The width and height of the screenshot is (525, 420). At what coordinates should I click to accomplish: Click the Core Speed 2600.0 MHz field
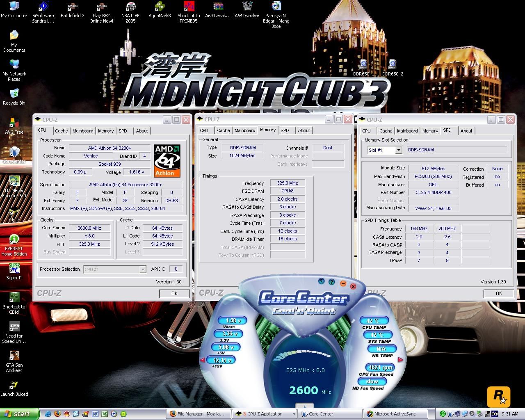coord(89,228)
